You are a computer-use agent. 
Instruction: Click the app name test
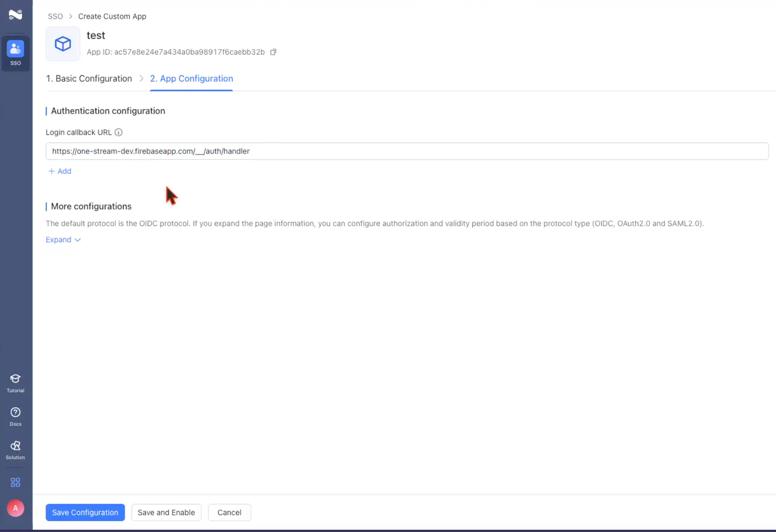[96, 35]
